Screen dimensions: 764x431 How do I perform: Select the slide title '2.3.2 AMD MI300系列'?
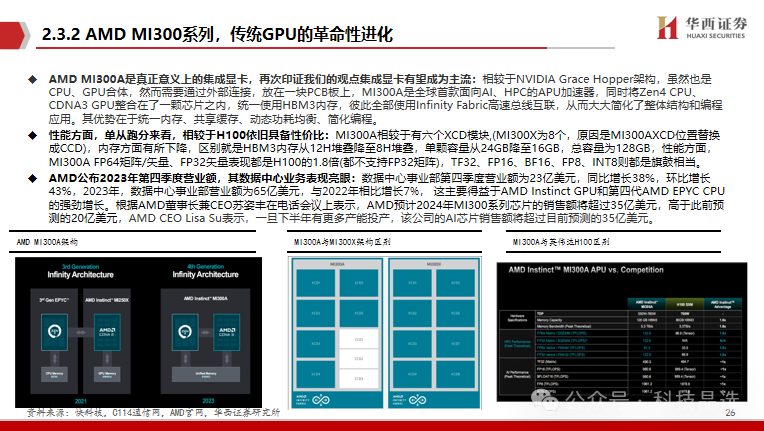[x=127, y=35]
